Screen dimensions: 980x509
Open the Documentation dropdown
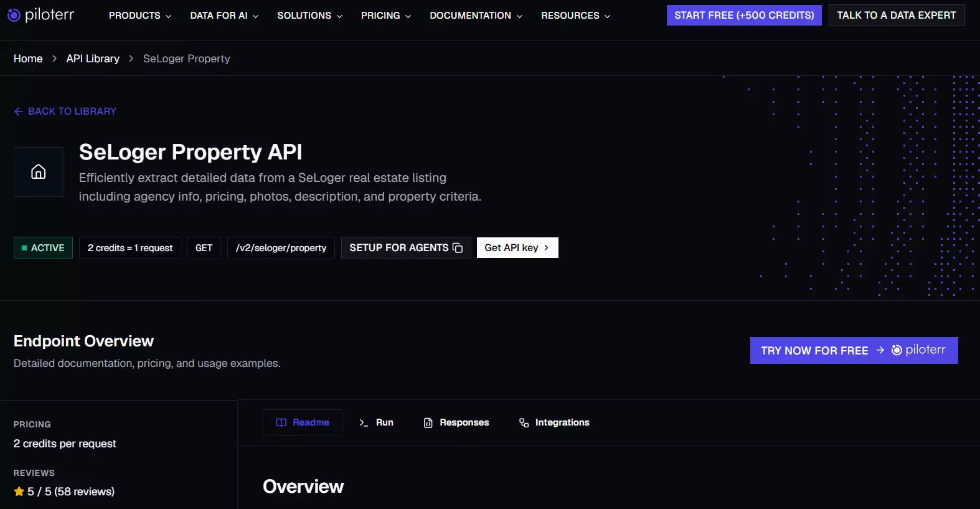[x=476, y=16]
